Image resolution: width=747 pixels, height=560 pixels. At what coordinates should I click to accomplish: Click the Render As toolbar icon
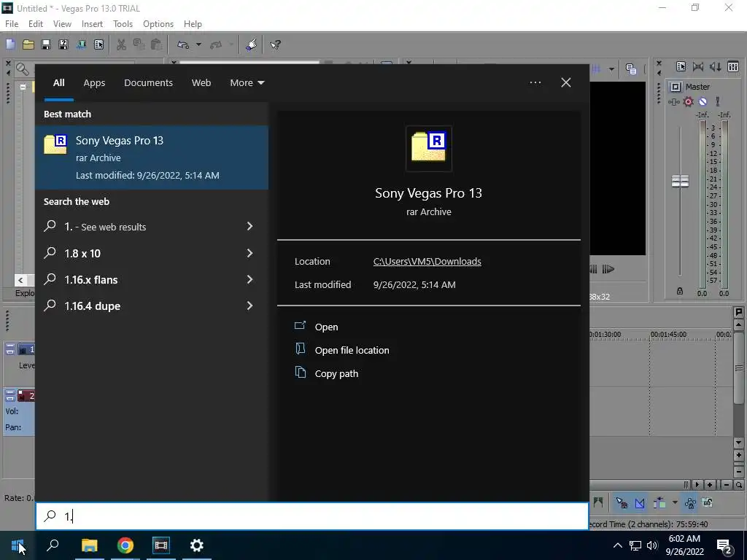tap(81, 44)
